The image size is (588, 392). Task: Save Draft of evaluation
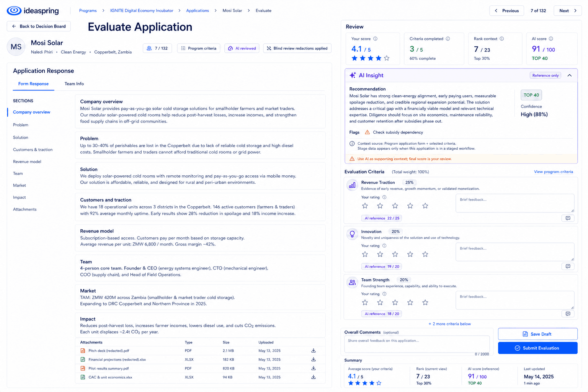(x=537, y=334)
